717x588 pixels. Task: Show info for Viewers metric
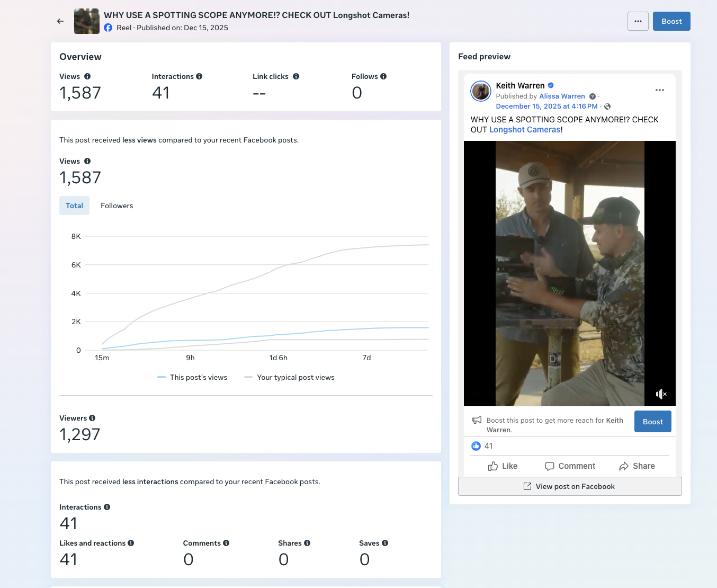pyautogui.click(x=92, y=418)
